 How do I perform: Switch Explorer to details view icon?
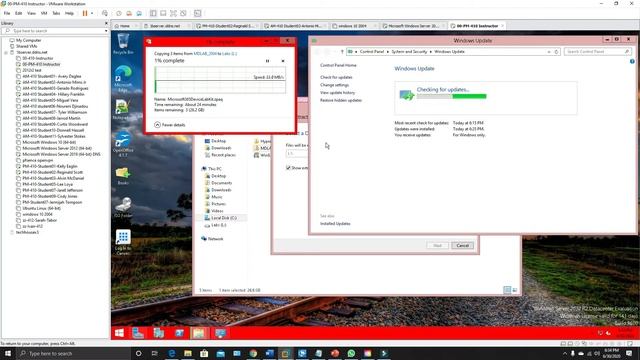507,290
